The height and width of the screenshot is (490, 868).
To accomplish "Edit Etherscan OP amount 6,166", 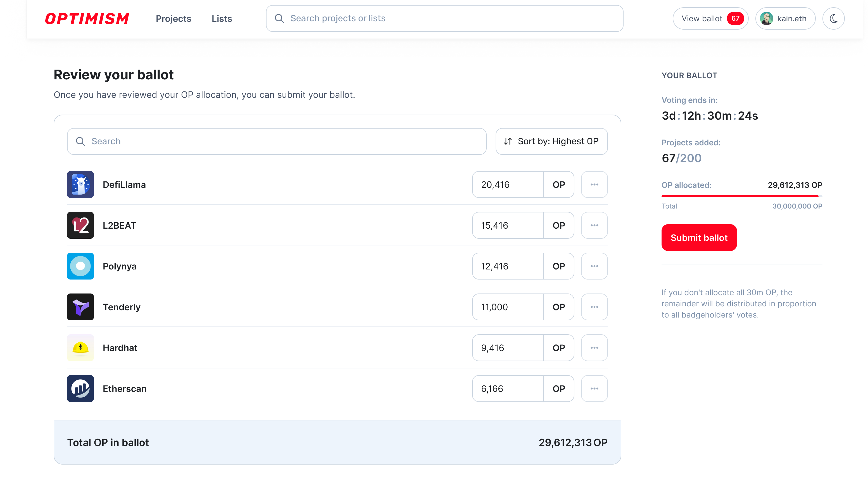I will tap(508, 389).
